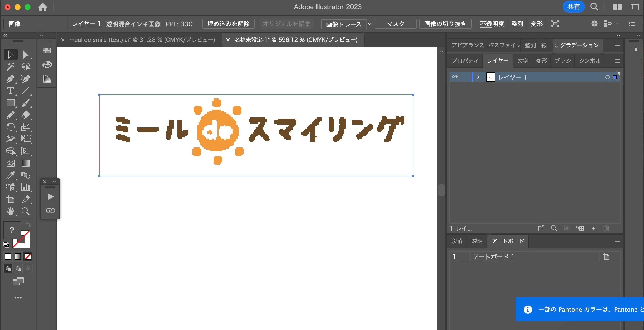Pick the Hand tool
The image size is (644, 330).
pyautogui.click(x=10, y=211)
